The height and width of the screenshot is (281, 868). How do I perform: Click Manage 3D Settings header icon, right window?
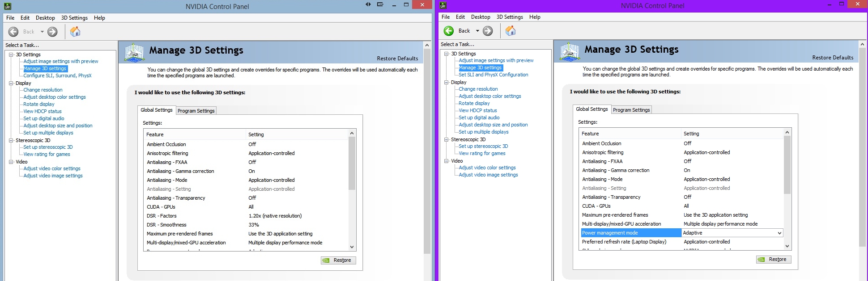tap(570, 52)
